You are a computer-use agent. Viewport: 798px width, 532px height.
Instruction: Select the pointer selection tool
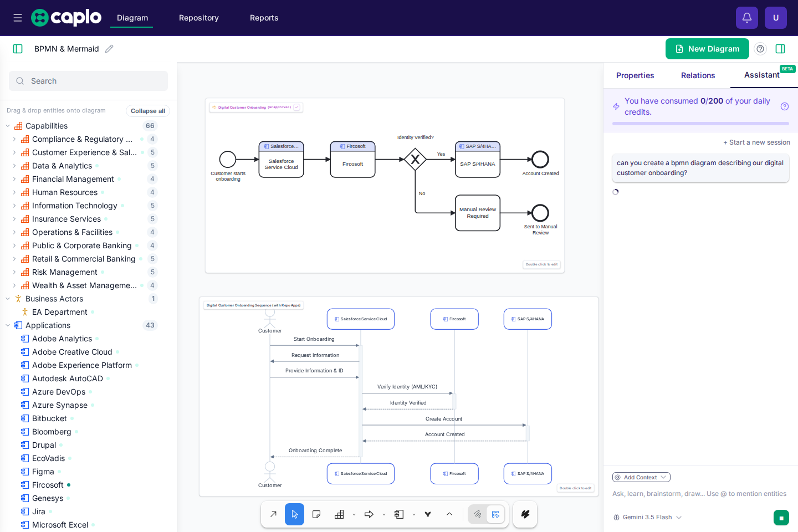click(x=295, y=514)
